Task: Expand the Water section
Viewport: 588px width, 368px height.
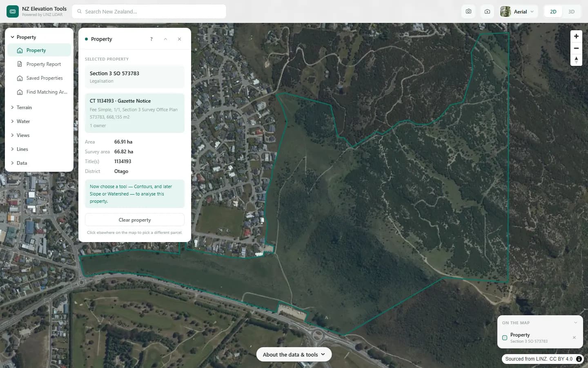Action: (x=39, y=121)
